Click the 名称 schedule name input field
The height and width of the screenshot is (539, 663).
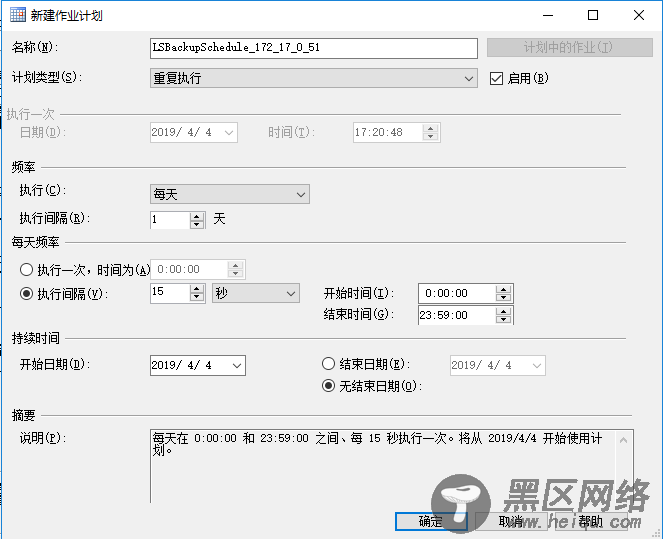tap(314, 48)
